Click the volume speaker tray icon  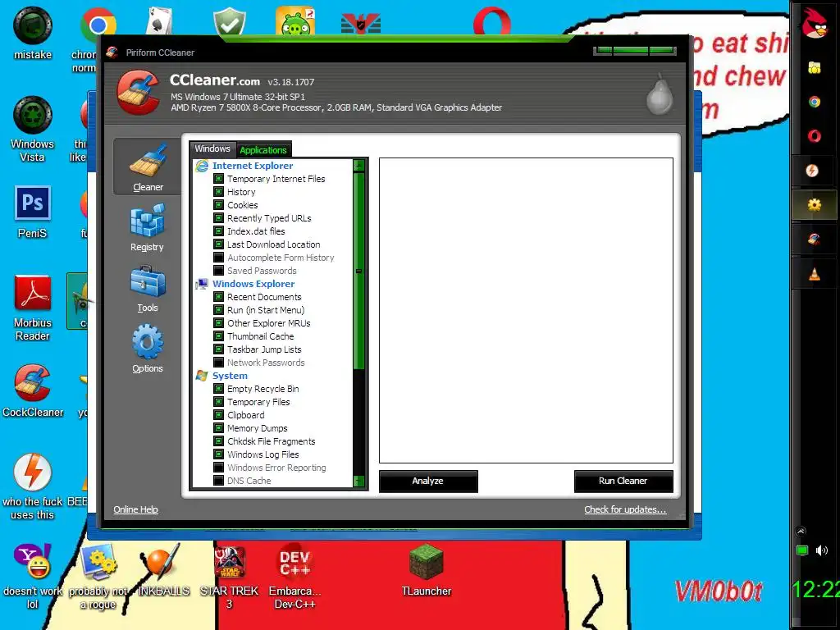coord(822,550)
